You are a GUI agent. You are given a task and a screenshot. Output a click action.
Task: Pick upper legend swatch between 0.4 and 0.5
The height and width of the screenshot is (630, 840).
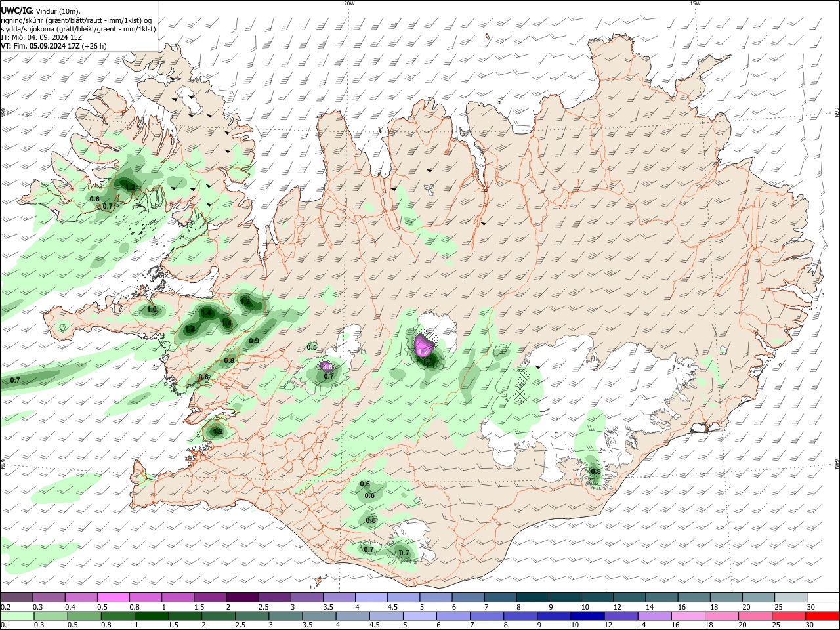(81, 597)
